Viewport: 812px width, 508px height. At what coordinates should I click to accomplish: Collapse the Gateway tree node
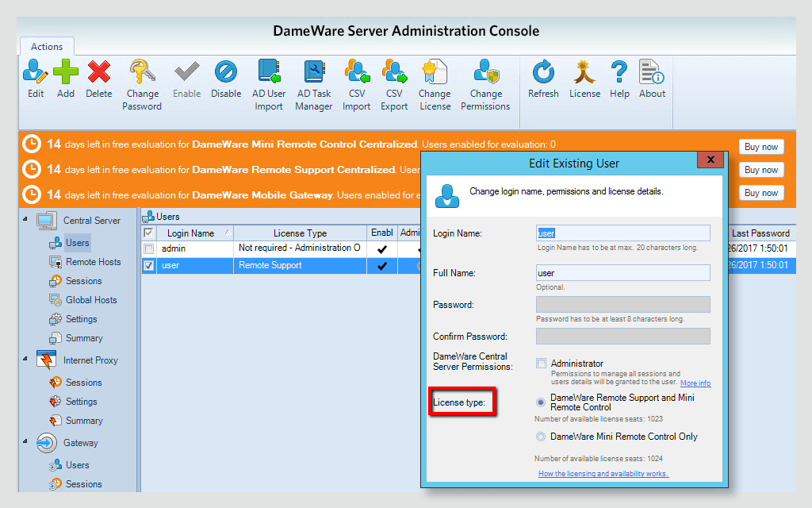click(x=24, y=442)
